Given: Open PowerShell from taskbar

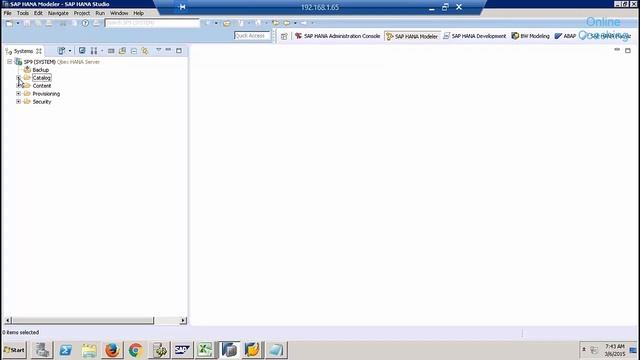Looking at the screenshot, I should coord(66,350).
